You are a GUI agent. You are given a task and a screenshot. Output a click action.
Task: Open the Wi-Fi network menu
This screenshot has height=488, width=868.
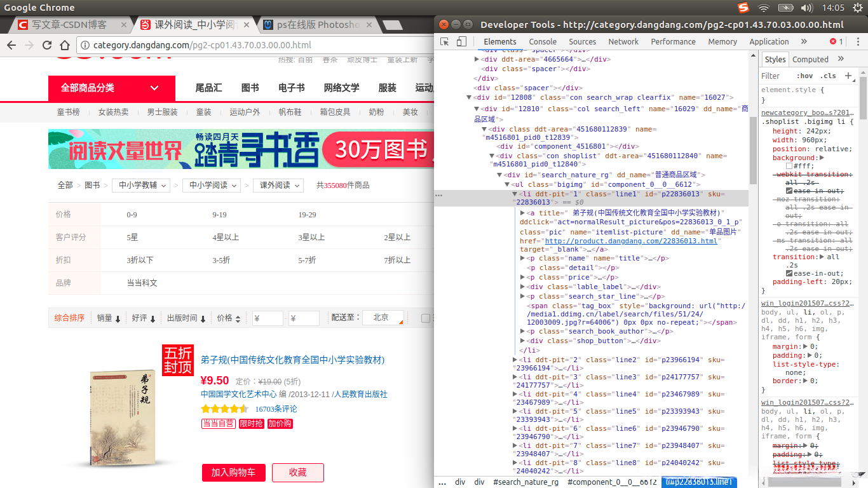coord(764,8)
